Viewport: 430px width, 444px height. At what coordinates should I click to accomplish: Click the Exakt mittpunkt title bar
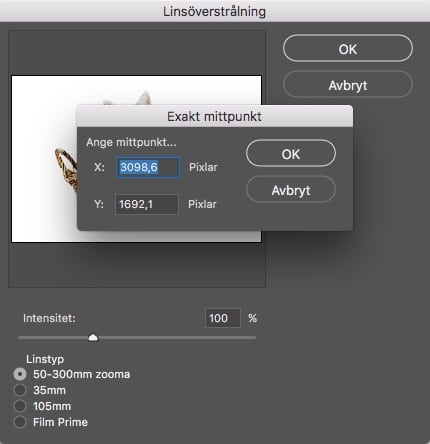(215, 116)
